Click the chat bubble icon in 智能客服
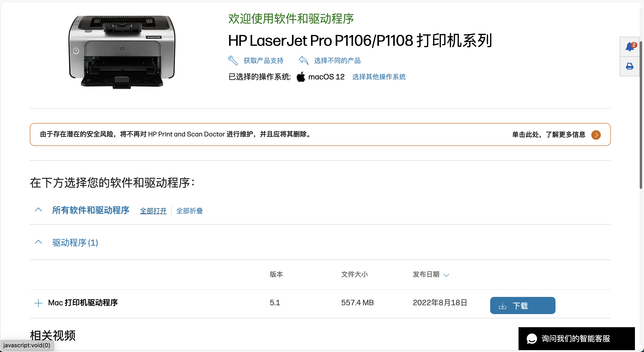 pos(531,338)
